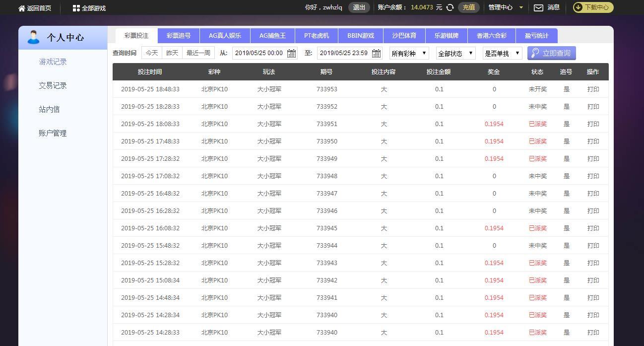
Task: Click 打印 for period 733953
Action: [593, 89]
